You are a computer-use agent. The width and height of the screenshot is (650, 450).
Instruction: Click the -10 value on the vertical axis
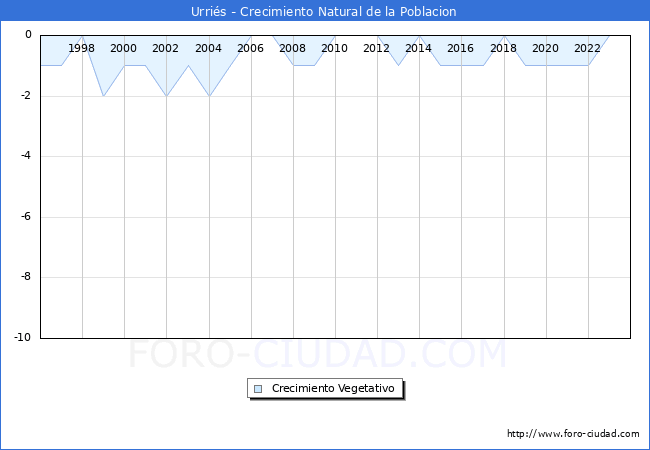pos(23,338)
